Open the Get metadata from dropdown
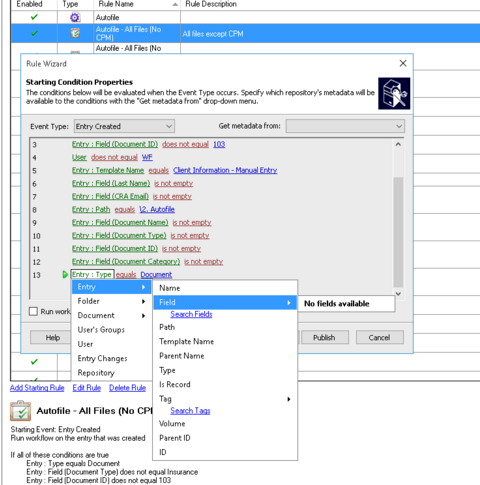This screenshot has width=480, height=485. (x=345, y=126)
